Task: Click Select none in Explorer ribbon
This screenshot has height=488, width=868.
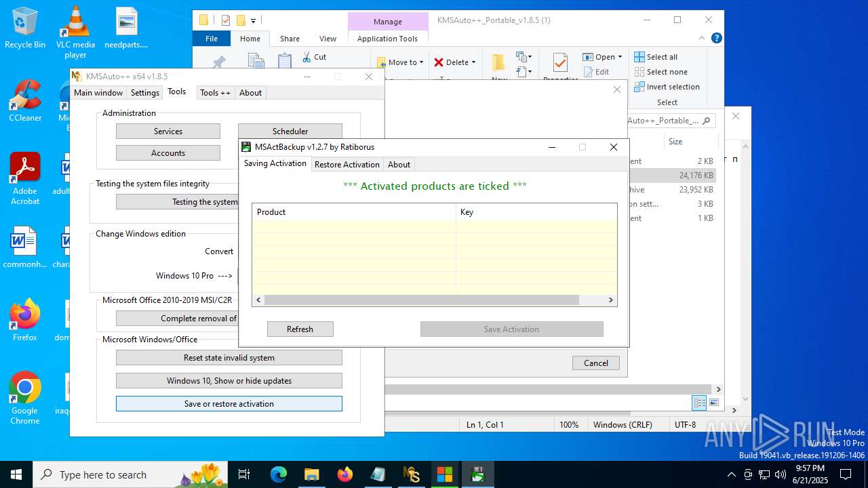Action: click(x=660, y=72)
